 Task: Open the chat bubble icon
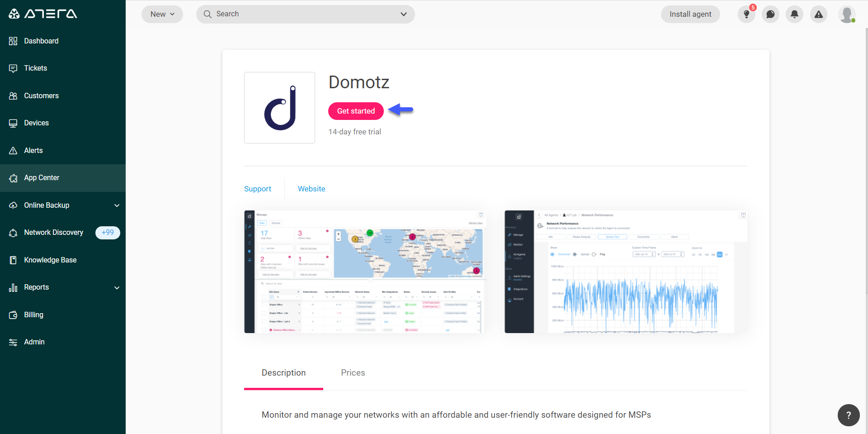click(771, 14)
